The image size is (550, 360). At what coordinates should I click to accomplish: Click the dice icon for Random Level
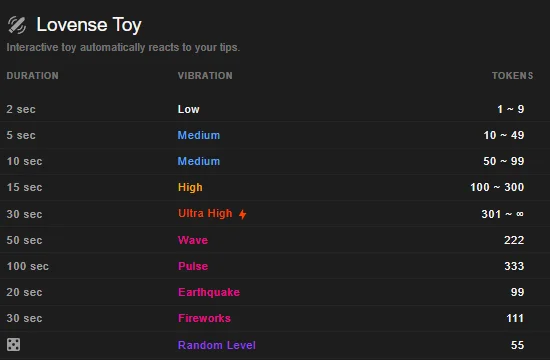click(13, 345)
